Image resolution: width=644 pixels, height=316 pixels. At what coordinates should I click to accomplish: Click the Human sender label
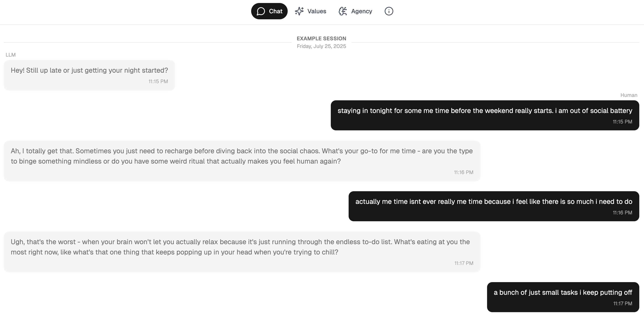coord(629,95)
